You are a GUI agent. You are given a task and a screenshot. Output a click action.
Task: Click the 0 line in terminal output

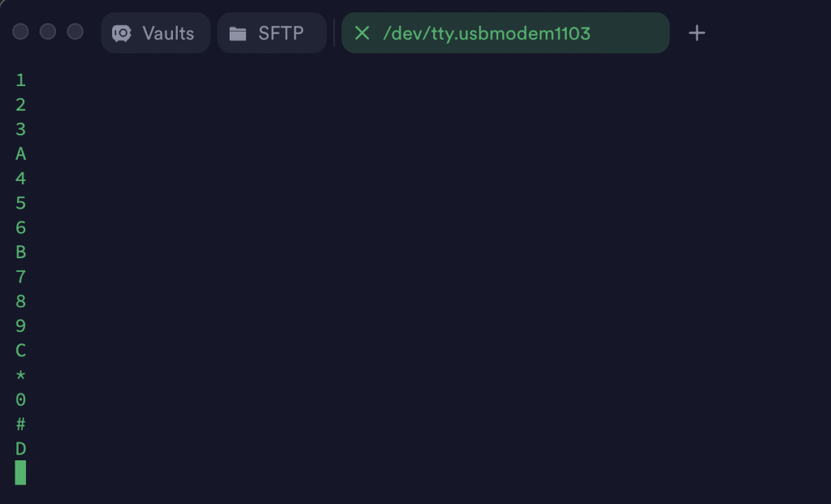20,399
